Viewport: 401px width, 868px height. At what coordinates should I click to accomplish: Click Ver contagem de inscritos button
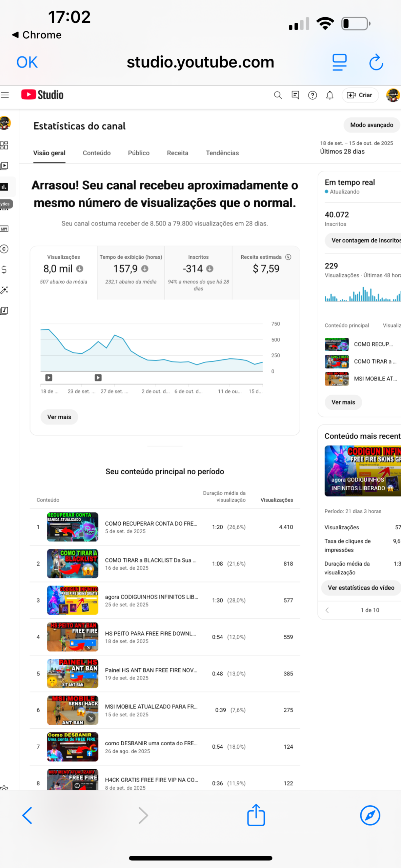(363, 240)
